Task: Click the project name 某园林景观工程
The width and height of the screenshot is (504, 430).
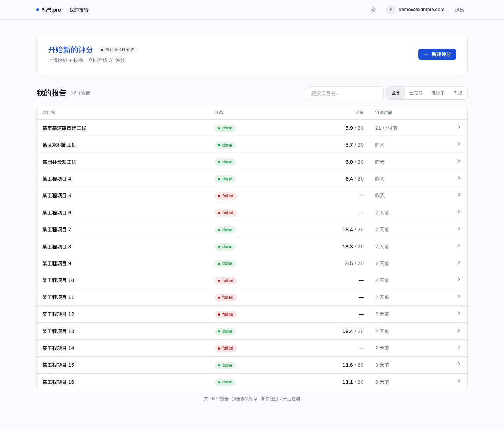Action: click(x=59, y=162)
